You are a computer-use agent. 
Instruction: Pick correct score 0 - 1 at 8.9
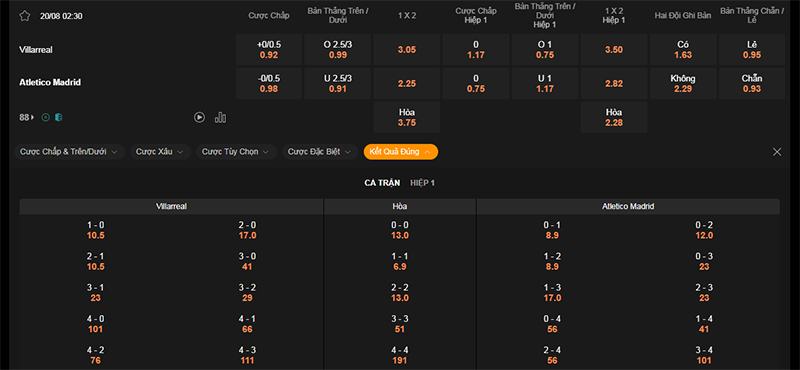[x=552, y=230]
